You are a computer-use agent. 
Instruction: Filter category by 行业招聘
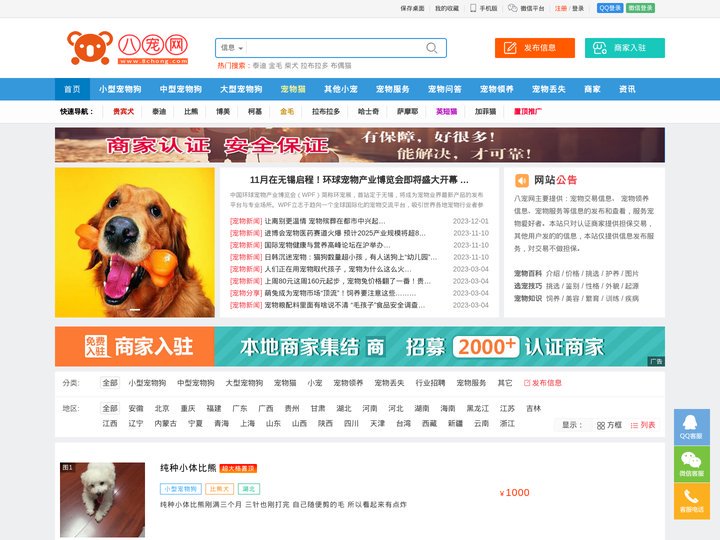click(x=430, y=382)
